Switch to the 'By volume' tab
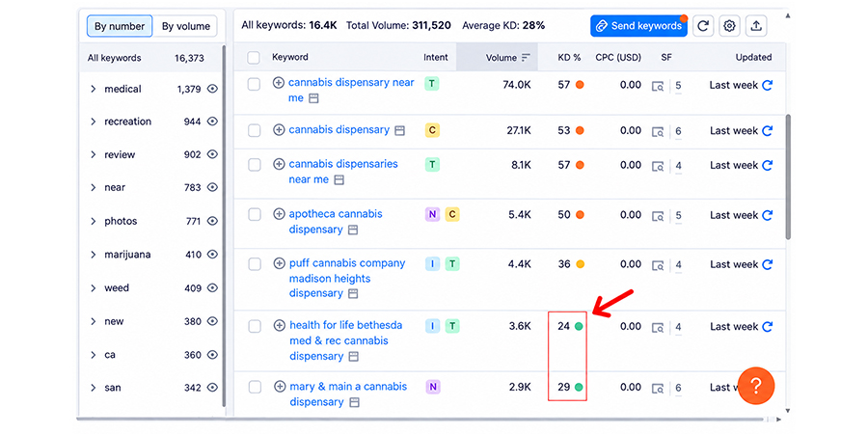Screen dimensions: 868x434 click(185, 26)
